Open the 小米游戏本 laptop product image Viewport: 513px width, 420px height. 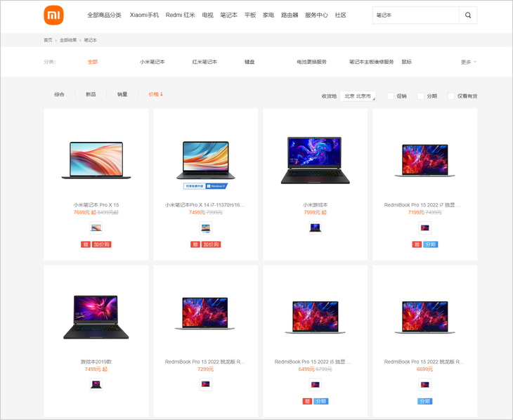(316, 160)
